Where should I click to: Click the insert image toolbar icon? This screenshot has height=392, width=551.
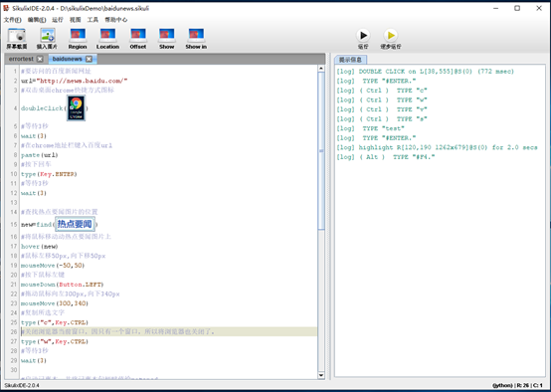(47, 36)
